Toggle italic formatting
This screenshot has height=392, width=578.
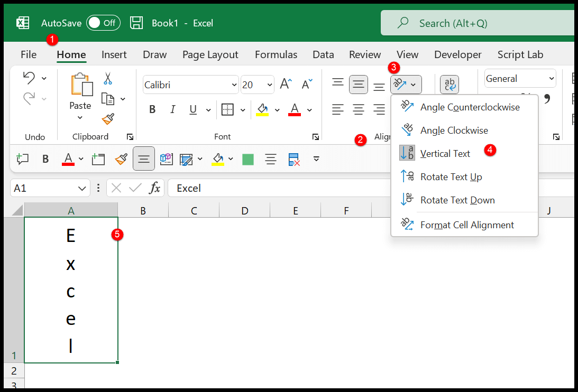click(x=172, y=109)
